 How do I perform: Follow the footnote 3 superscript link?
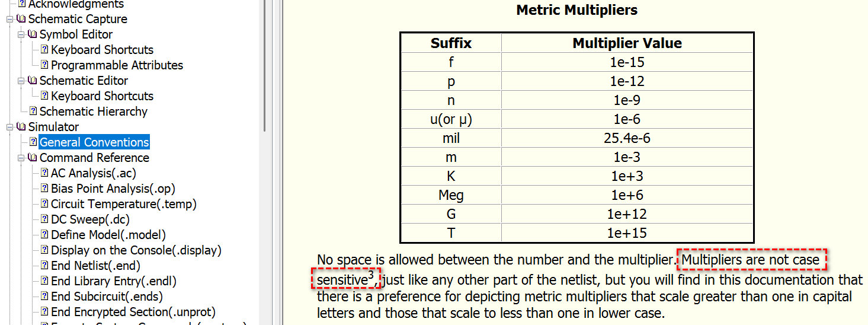371,275
